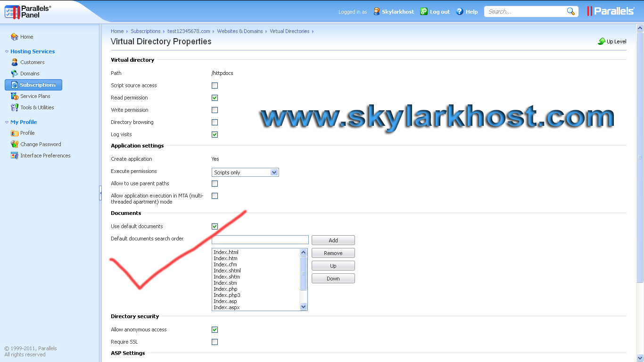Click the Log out icon
Image resolution: width=644 pixels, height=362 pixels.
(x=424, y=11)
